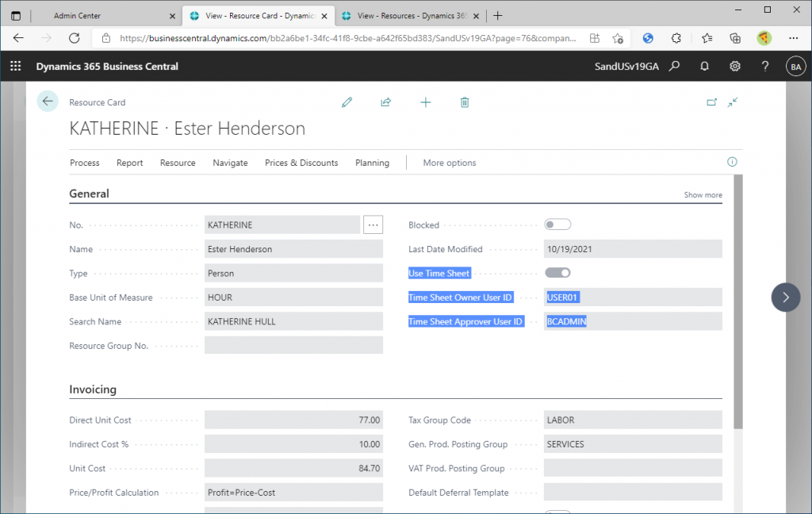812x514 pixels.
Task: Open the Report menu
Action: [129, 163]
